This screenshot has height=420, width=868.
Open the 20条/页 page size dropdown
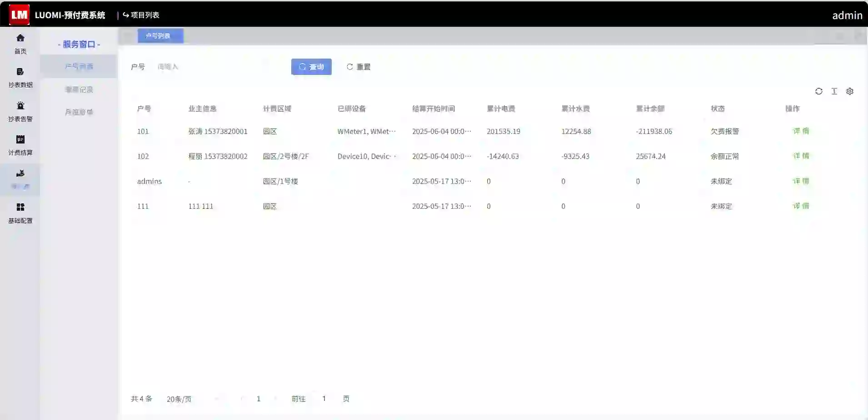tap(179, 399)
